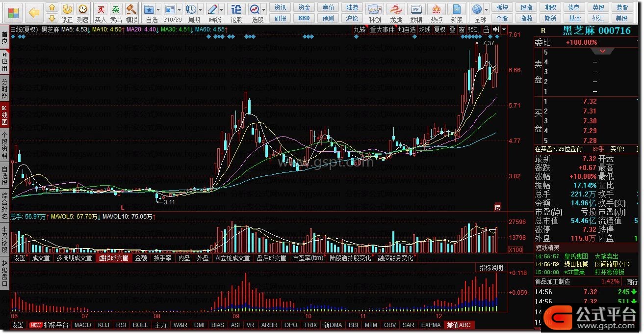Expand the 全球 dropdown arrow

pos(487,9)
